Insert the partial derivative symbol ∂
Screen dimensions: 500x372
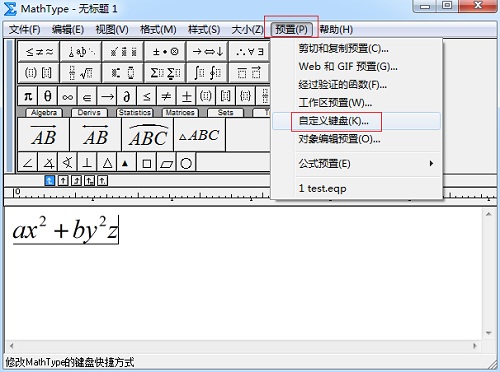pos(126,96)
